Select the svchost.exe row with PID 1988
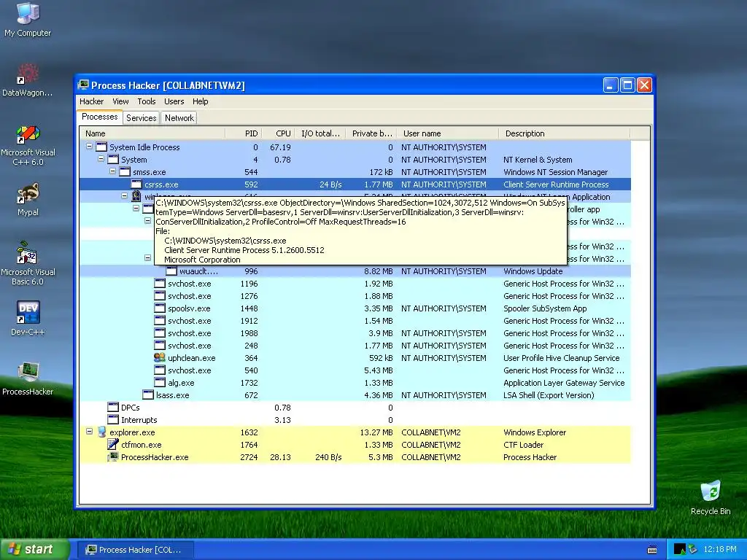Screen dimensions: 747x560 (x=355, y=332)
